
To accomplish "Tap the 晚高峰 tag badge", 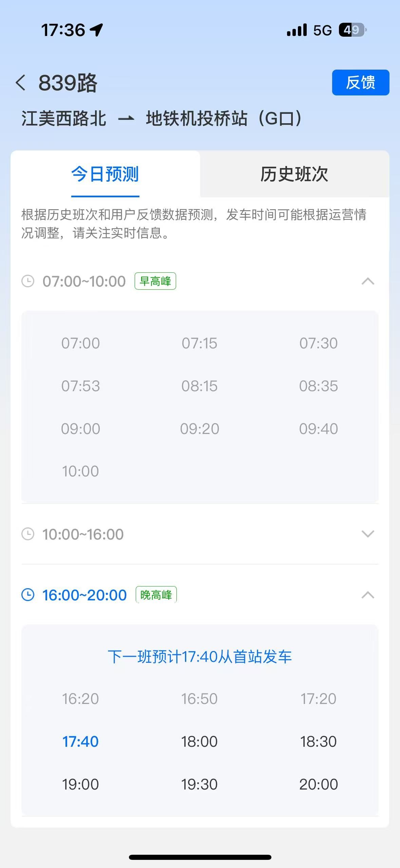I will pyautogui.click(x=156, y=595).
